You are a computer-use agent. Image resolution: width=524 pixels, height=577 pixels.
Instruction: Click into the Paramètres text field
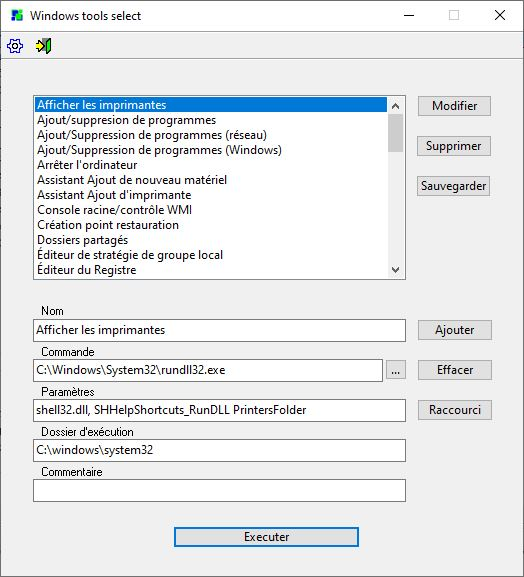(219, 410)
